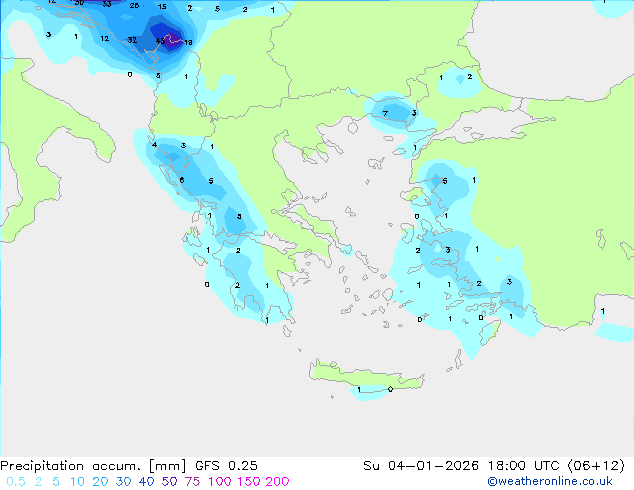634x490 pixels.
Task: Click the 10 legend value
Action: click(x=77, y=482)
